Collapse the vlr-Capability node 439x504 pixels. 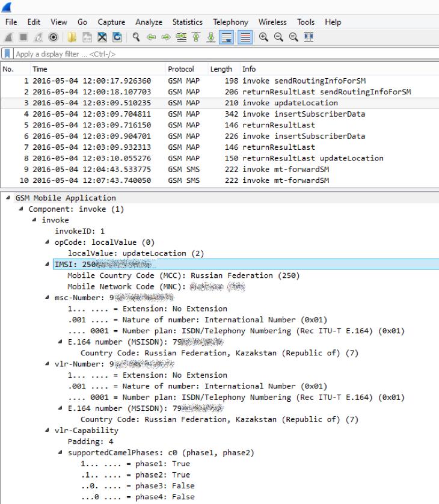(x=48, y=431)
